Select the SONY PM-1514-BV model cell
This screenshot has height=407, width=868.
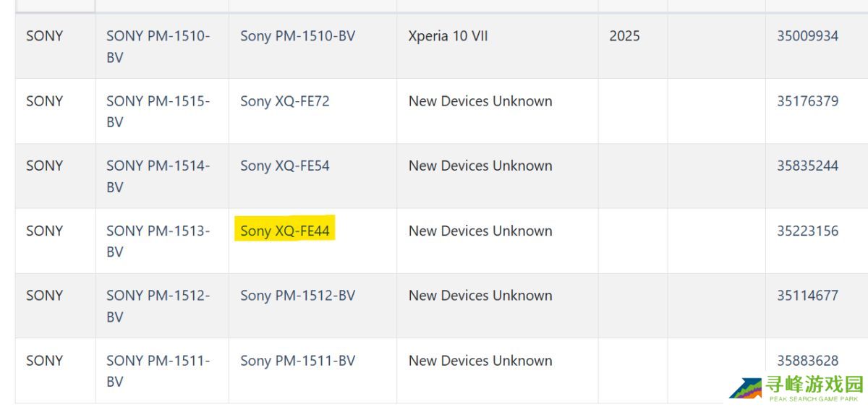point(158,176)
